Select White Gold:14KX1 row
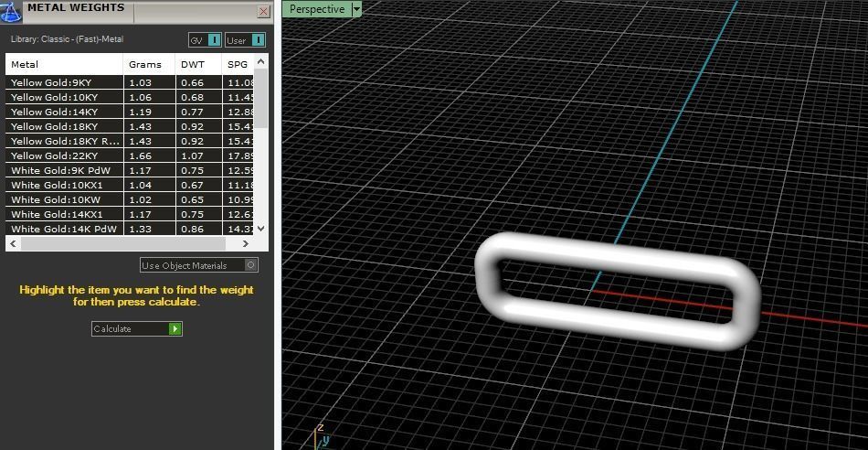Image resolution: width=868 pixels, height=450 pixels. pos(130,214)
